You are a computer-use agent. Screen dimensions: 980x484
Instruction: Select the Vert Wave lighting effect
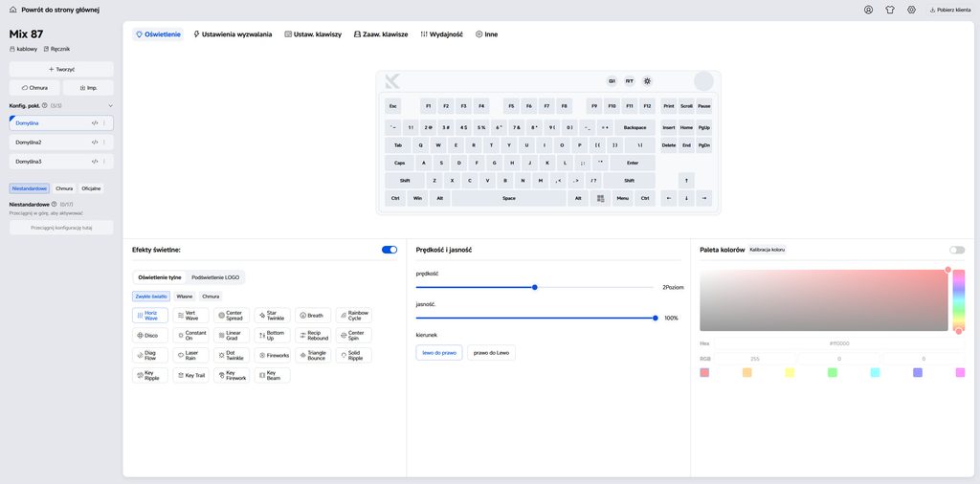tap(190, 316)
